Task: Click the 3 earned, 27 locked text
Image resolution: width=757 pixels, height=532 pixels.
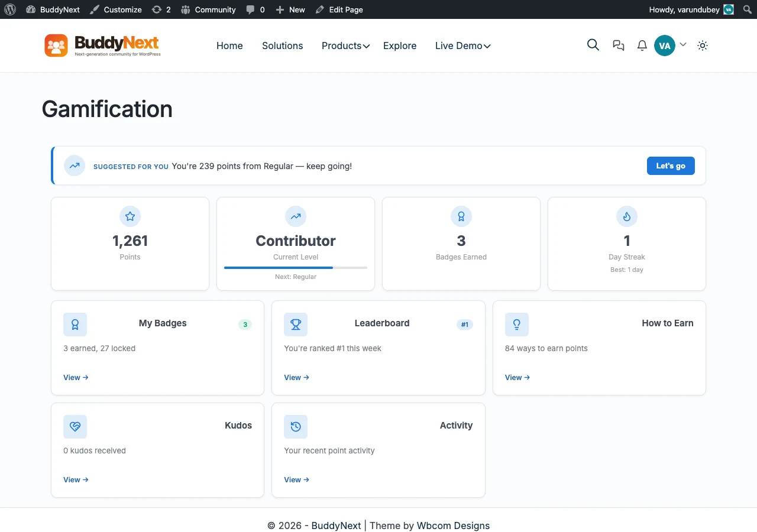Action: coord(99,348)
